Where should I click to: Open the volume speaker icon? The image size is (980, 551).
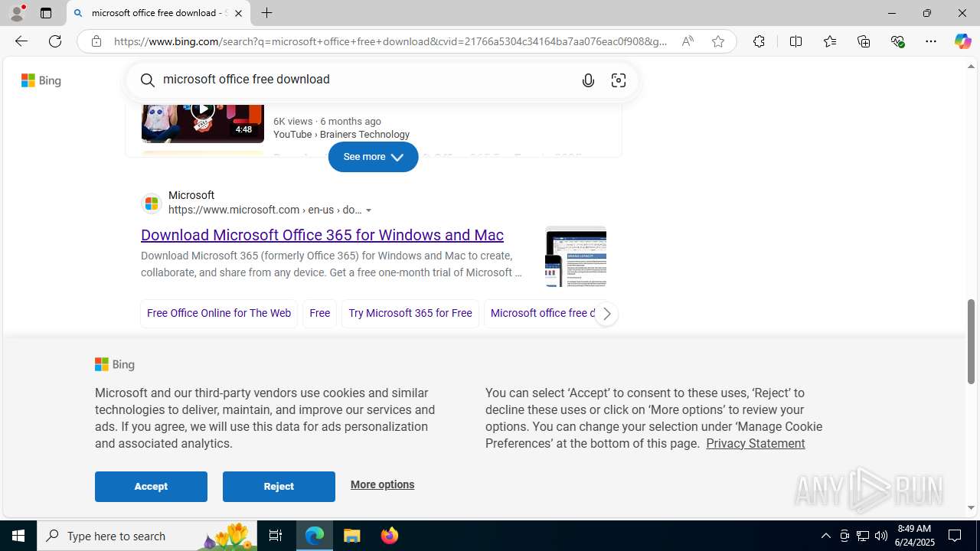[x=881, y=536]
